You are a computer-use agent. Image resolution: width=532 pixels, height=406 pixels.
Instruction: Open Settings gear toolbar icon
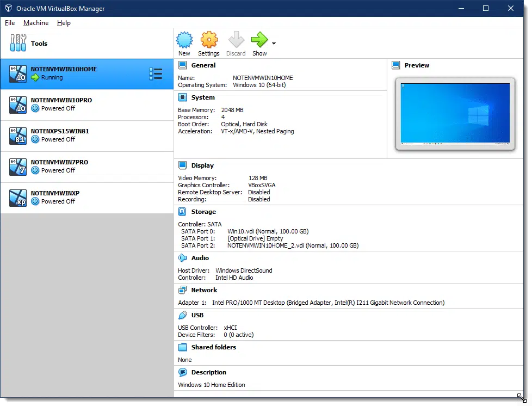point(209,40)
